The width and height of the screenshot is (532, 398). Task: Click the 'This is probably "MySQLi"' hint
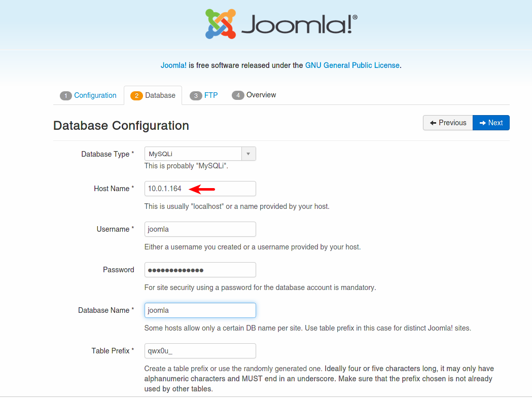point(186,166)
